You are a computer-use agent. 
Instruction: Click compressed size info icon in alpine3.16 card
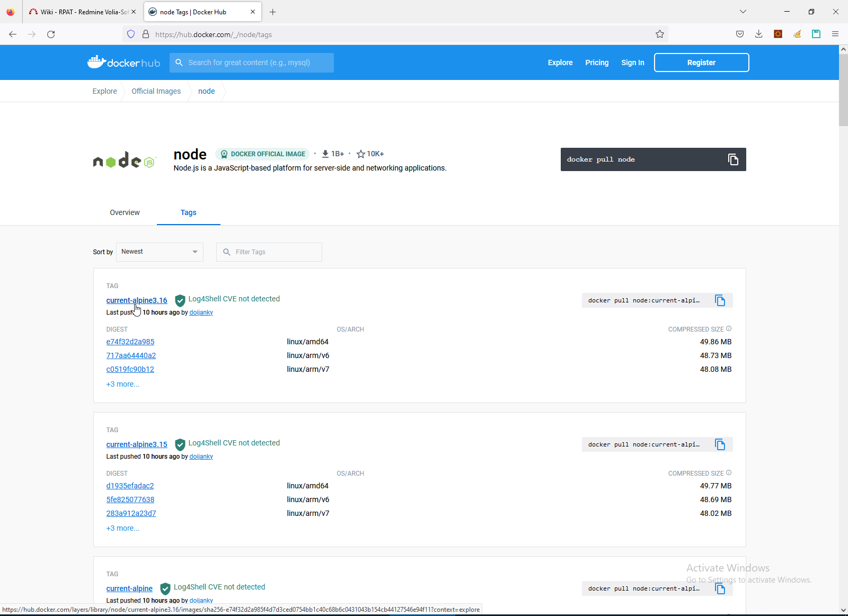tap(729, 329)
